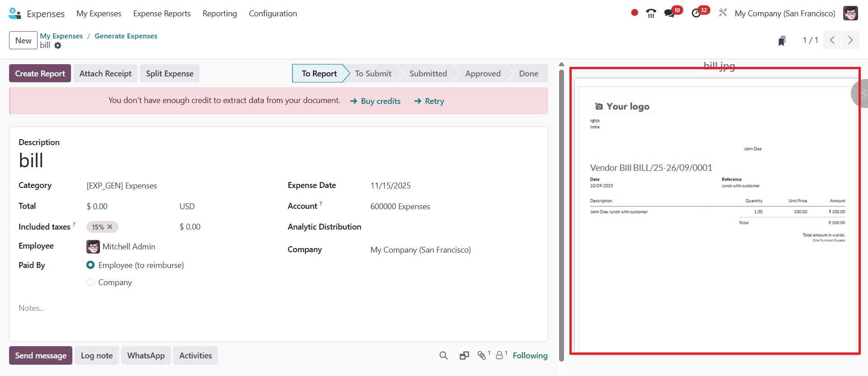This screenshot has width=868, height=376.
Task: Open the My Expenses menu
Action: [99, 14]
